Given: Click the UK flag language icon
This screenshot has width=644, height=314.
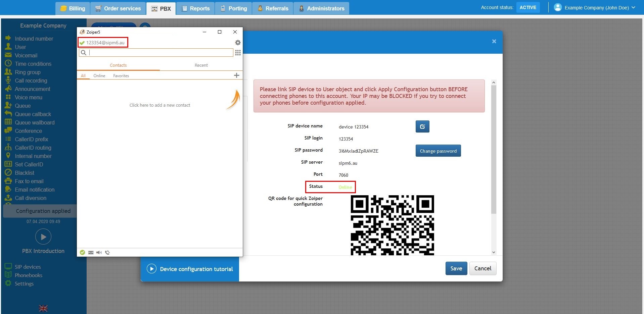Looking at the screenshot, I should point(43,308).
